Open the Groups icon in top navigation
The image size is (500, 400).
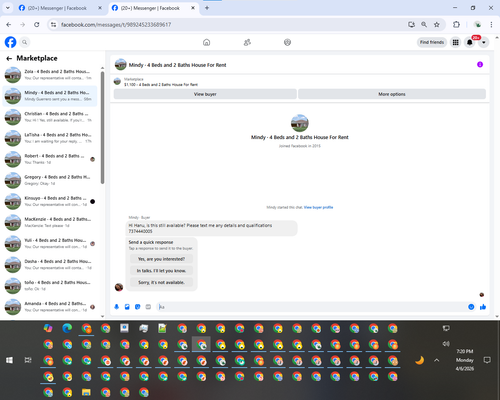[287, 42]
